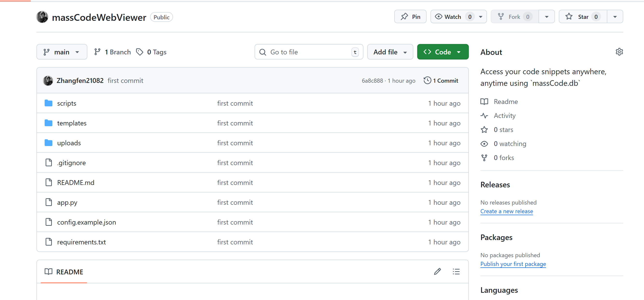The height and width of the screenshot is (300, 644).
Task: Open the app.py file
Action: point(67,202)
